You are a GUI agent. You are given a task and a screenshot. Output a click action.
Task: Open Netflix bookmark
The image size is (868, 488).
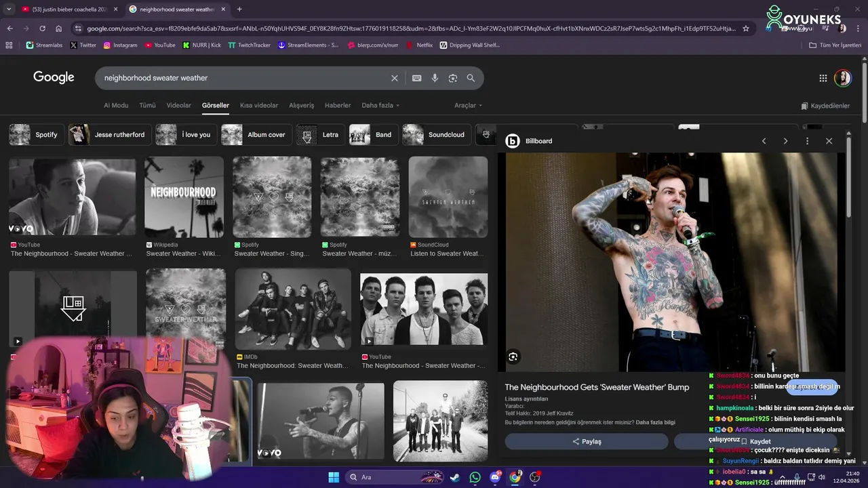pos(419,45)
